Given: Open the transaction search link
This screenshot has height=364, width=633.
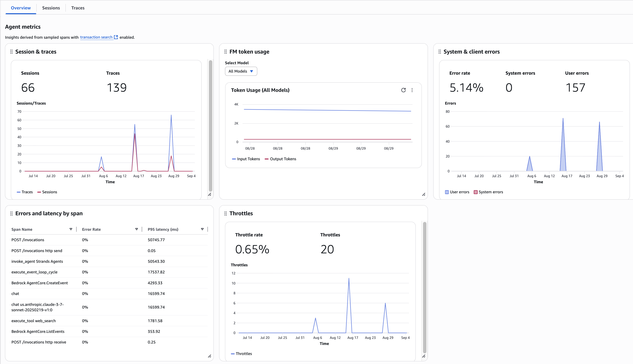Looking at the screenshot, I should pyautogui.click(x=96, y=37).
